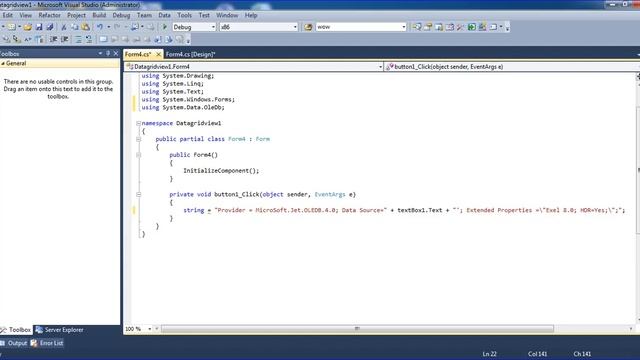
Task: Close the Form4.cs* tab
Action: point(158,54)
